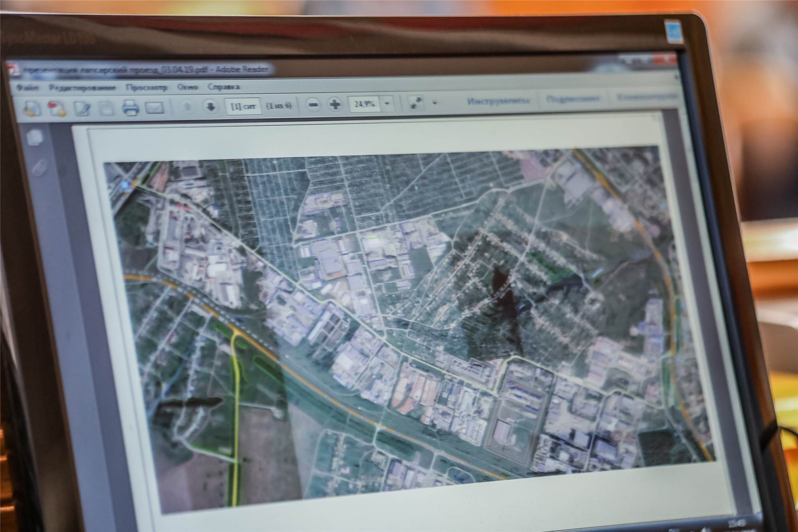Open the Файл menu
798x532 pixels.
point(28,88)
